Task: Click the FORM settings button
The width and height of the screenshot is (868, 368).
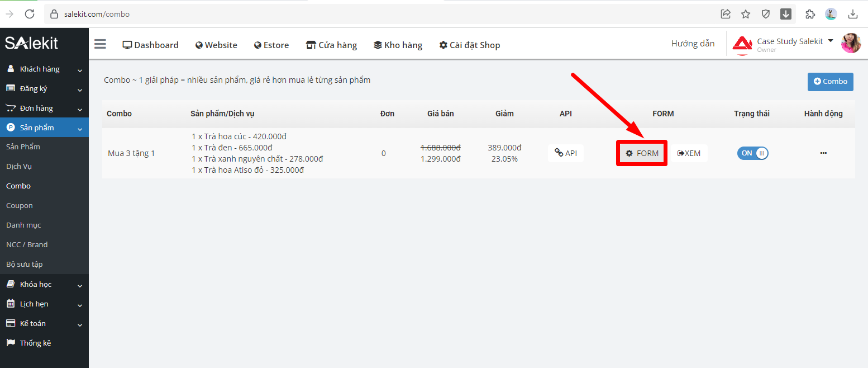Action: tap(642, 153)
